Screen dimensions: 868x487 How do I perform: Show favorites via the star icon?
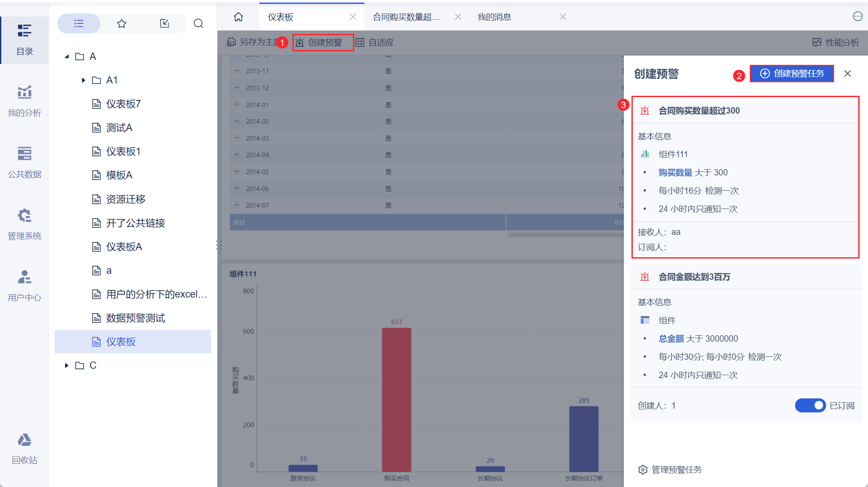coord(122,23)
